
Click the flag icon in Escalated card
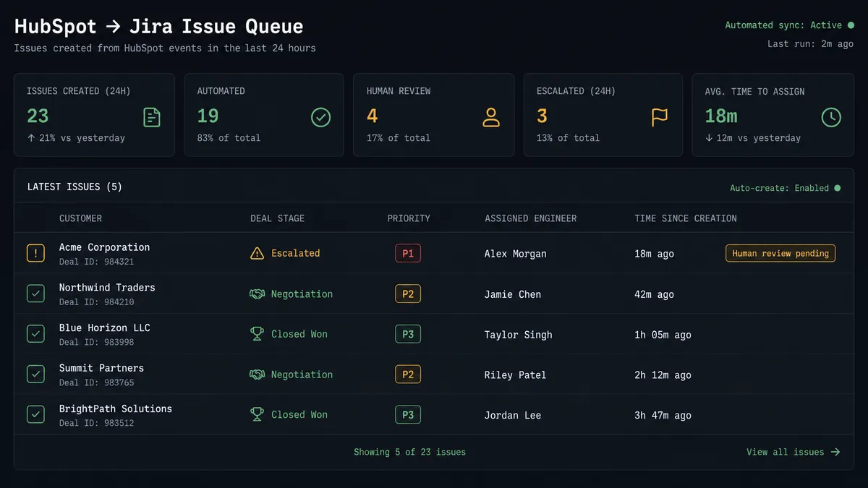(x=660, y=117)
